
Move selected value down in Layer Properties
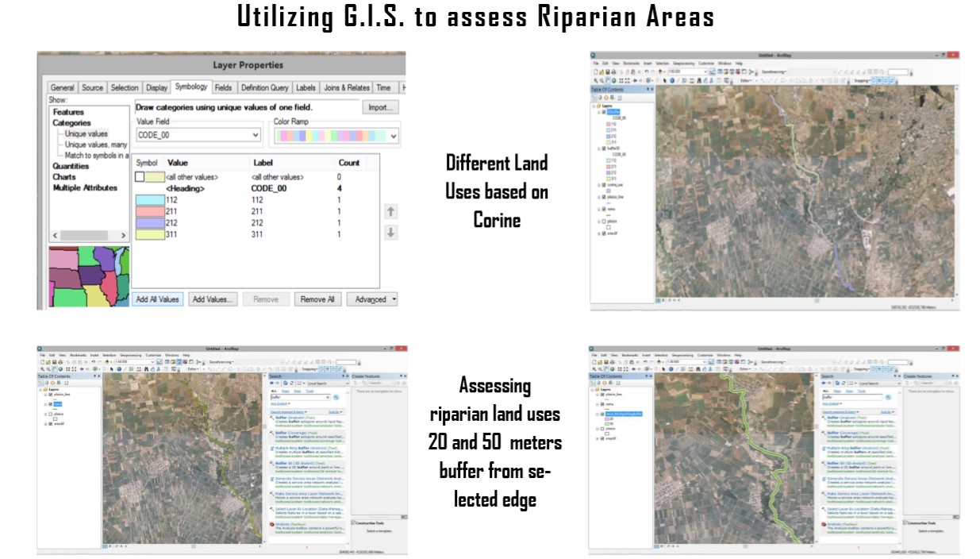coord(390,233)
